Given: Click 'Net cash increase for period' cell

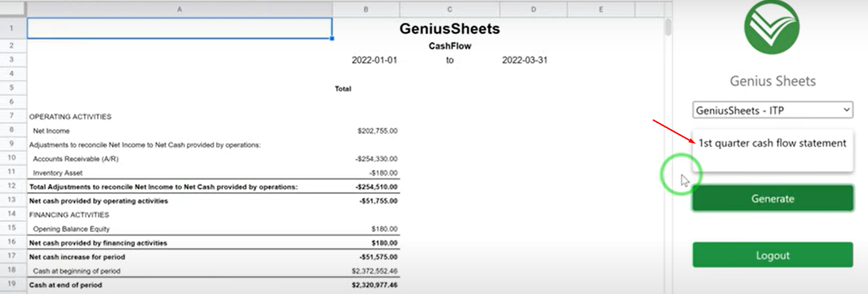Looking at the screenshot, I should tap(77, 257).
